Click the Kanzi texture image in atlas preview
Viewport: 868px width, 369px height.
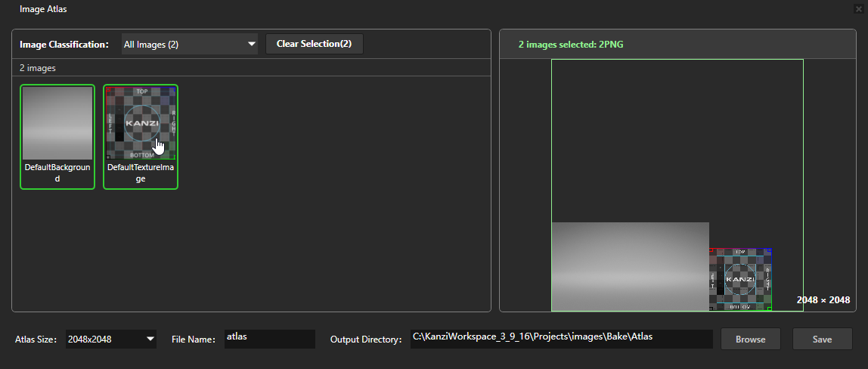741,279
